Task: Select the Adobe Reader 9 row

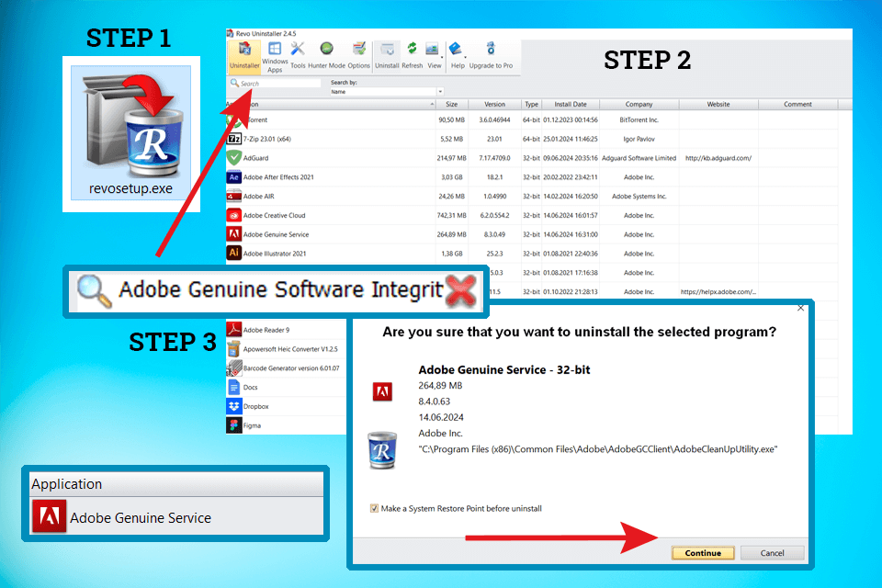Action: (x=266, y=331)
